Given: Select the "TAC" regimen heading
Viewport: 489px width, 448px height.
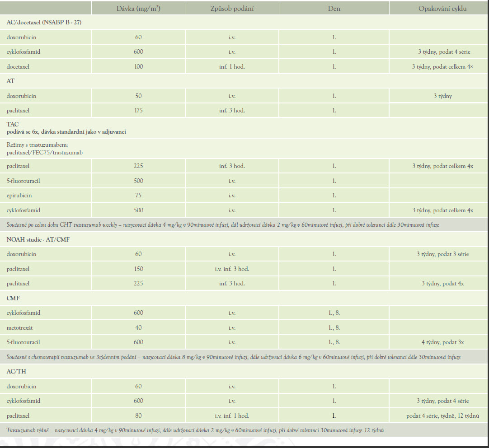Looking at the screenshot, I should [x=13, y=123].
